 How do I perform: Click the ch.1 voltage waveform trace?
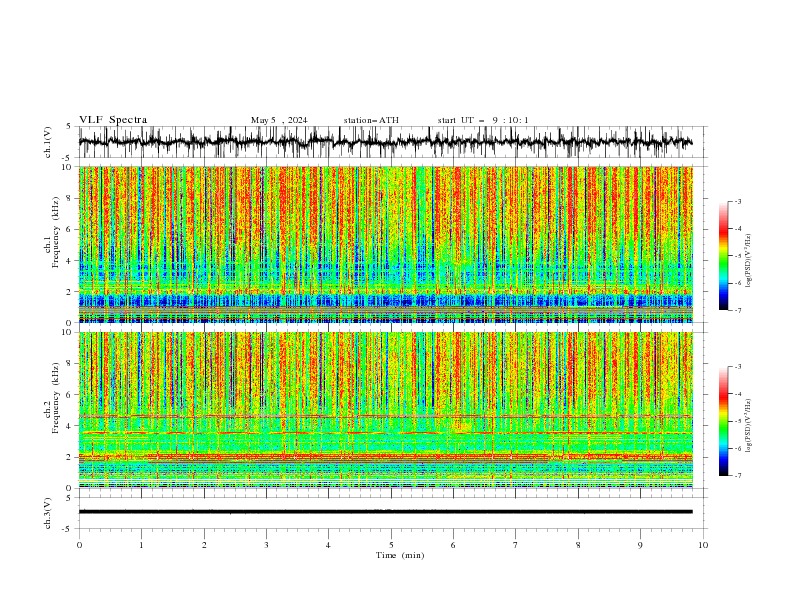tap(385, 142)
